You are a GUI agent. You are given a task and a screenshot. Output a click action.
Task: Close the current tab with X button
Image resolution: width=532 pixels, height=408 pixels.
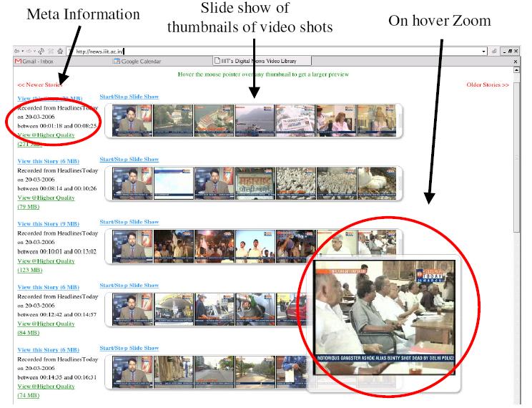pyautogui.click(x=516, y=62)
